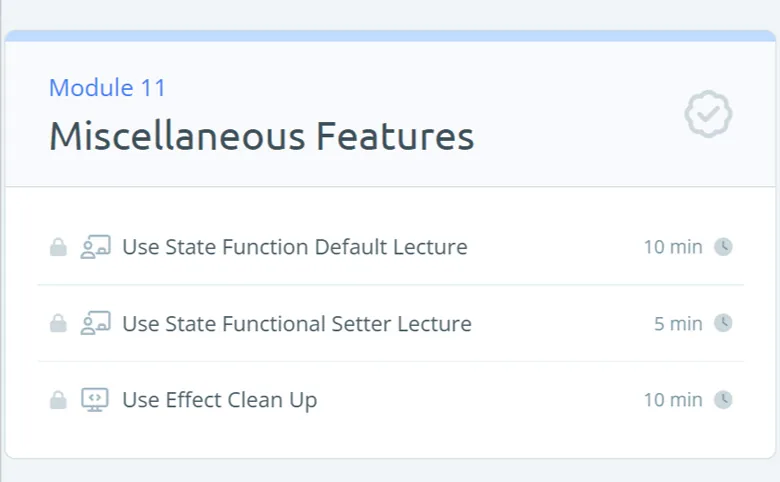This screenshot has height=482, width=780.
Task: Click lecture presenter icon for Functional Setter Lecture
Action: [96, 323]
